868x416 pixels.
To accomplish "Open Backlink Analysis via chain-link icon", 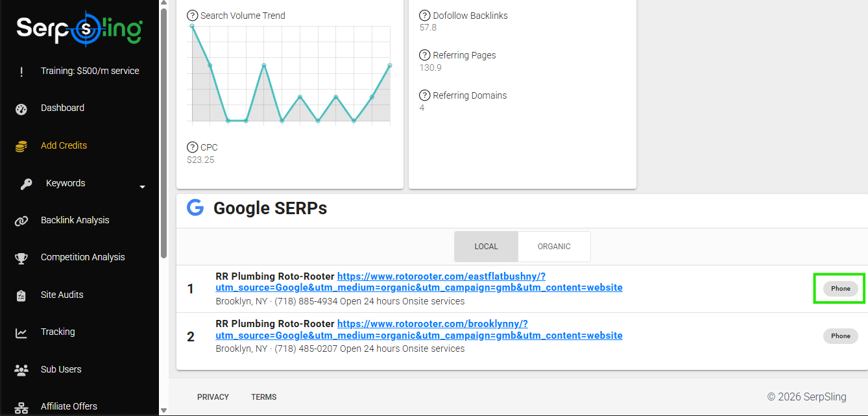I will (x=21, y=221).
